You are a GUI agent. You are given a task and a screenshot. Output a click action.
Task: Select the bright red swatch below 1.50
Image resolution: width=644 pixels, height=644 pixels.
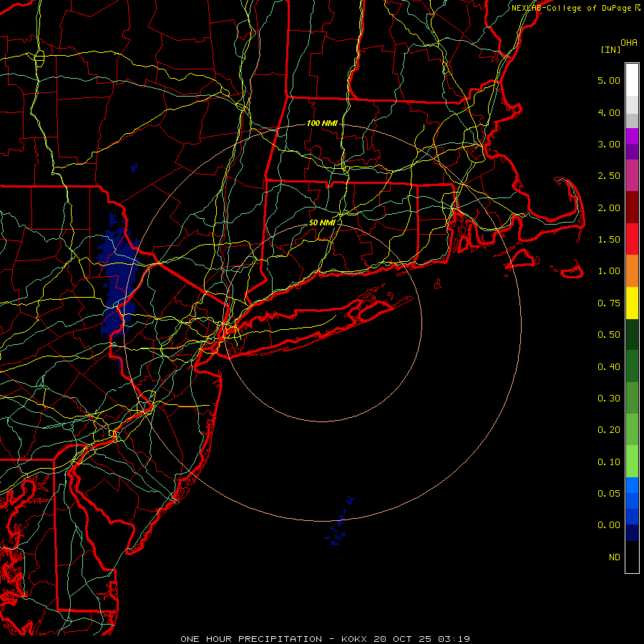pos(632,239)
